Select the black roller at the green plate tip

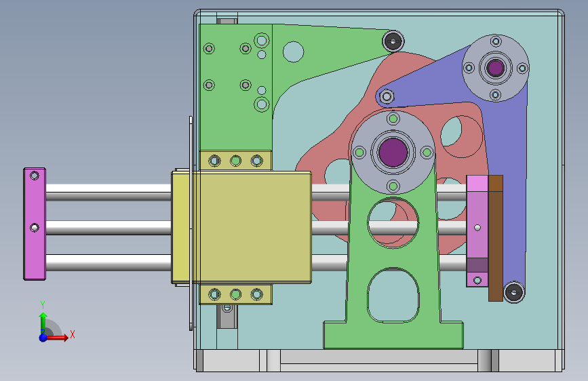(x=393, y=41)
